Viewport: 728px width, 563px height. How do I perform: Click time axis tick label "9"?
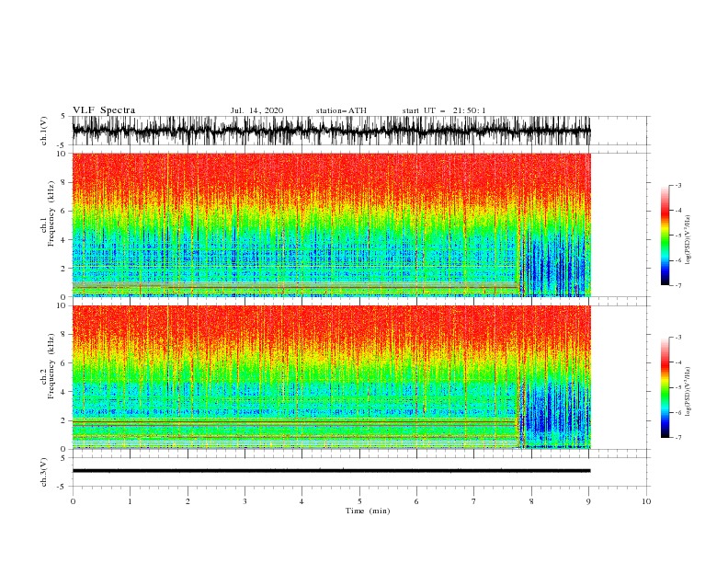coord(588,501)
